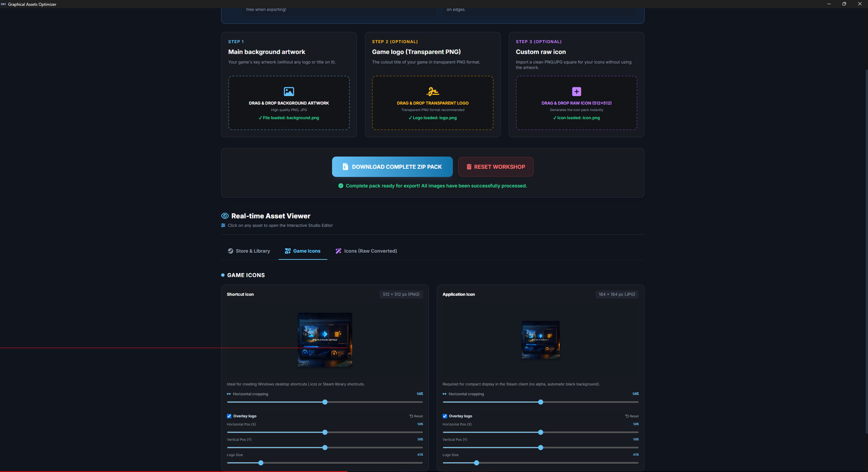Click the Application Icon Logo Size slider
868x472 pixels.
click(x=540, y=463)
